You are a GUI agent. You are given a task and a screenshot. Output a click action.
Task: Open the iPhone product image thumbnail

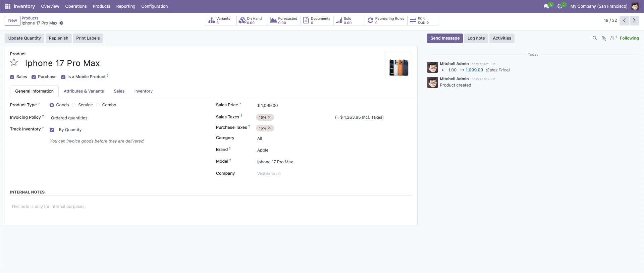pos(398,65)
